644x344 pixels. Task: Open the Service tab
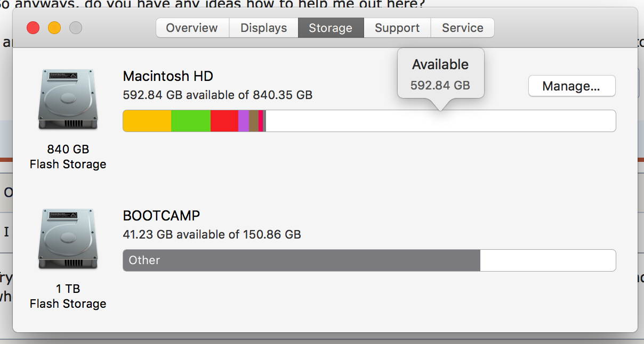(462, 28)
